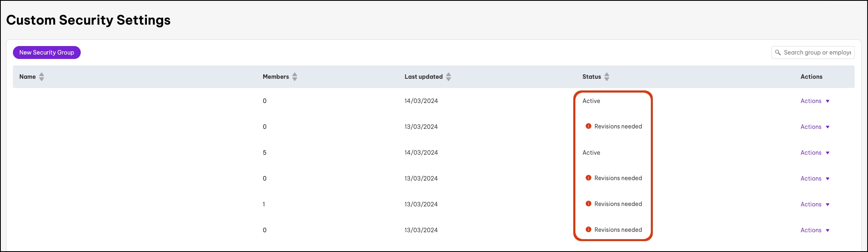
Task: Open Actions dropdown for second row
Action: [815, 127]
